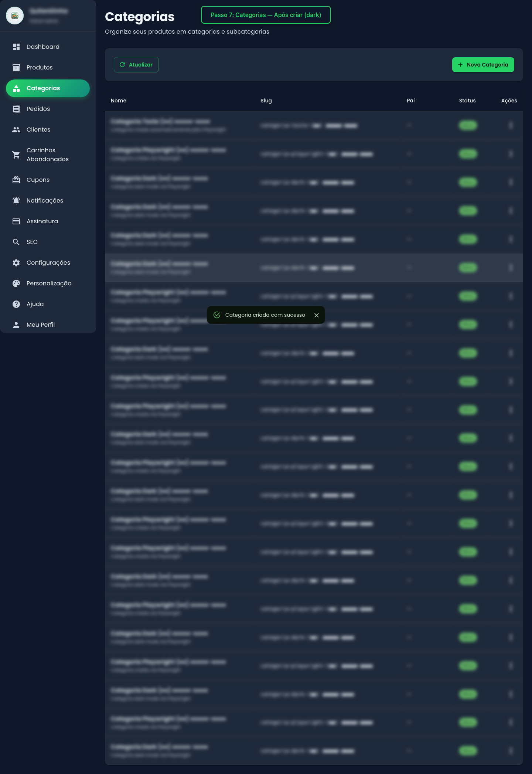The width and height of the screenshot is (532, 774).
Task: Click the Notificações bell icon
Action: tap(16, 201)
